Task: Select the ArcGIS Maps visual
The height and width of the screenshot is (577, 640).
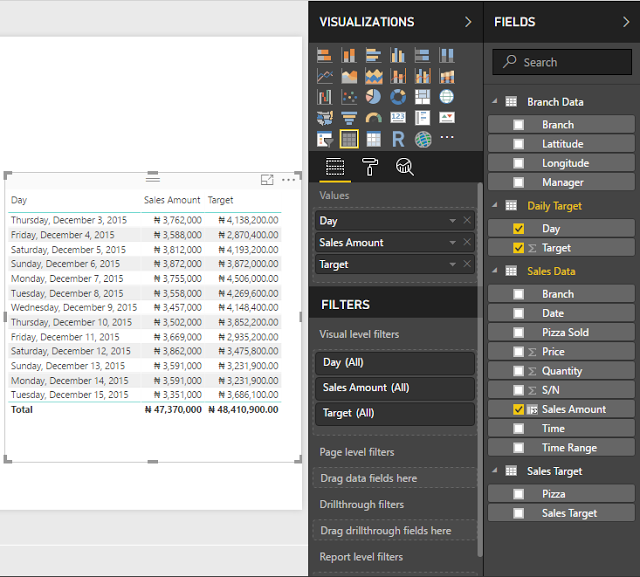Action: click(423, 139)
